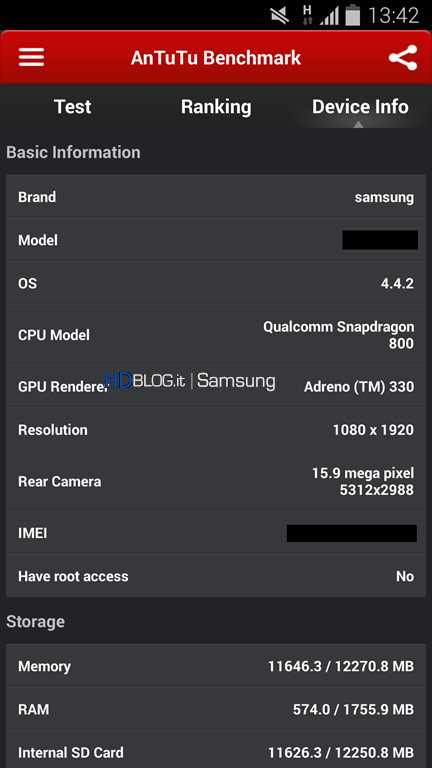Select the CPU Model Snapdragon 800 row
The image size is (432, 768).
tap(216, 335)
